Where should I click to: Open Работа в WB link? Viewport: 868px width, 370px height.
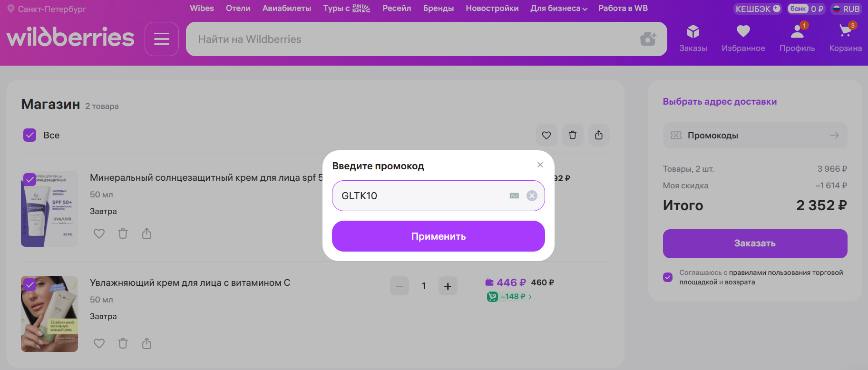623,8
